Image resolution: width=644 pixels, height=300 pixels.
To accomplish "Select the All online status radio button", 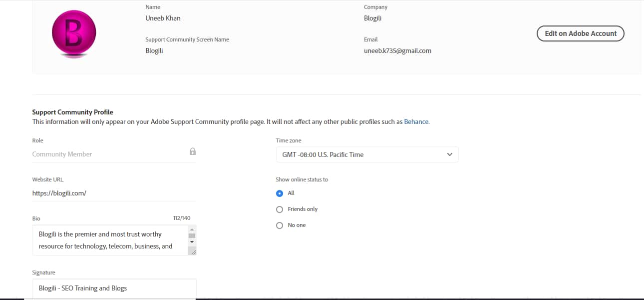I will click(280, 193).
